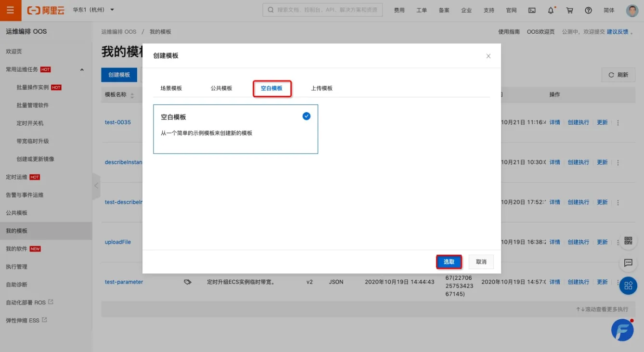
Task: Open the 费用 menu
Action: (x=399, y=10)
